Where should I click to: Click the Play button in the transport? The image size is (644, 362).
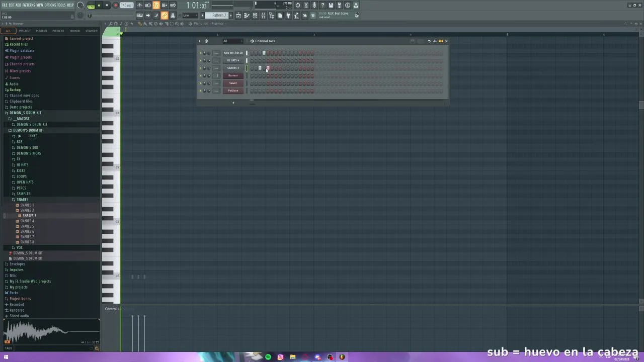[x=99, y=6]
